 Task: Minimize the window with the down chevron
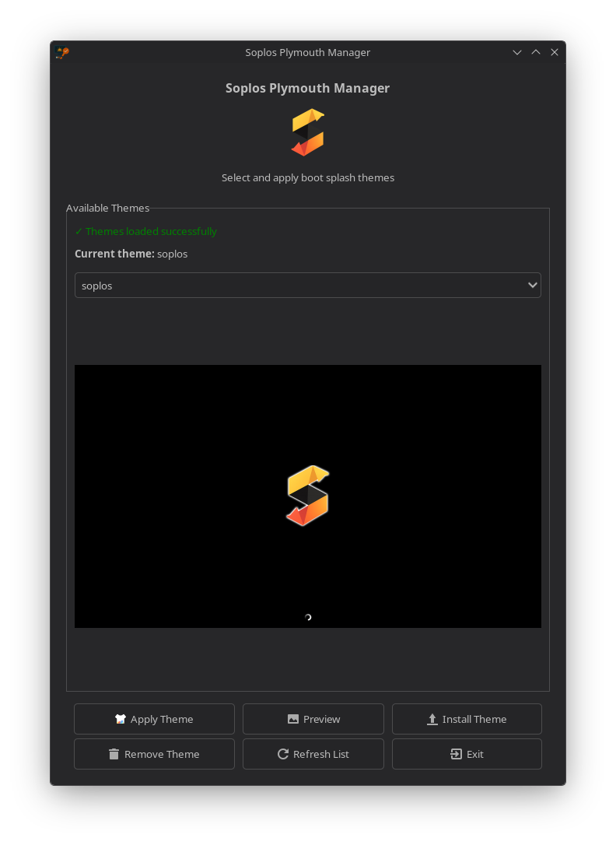(x=517, y=52)
